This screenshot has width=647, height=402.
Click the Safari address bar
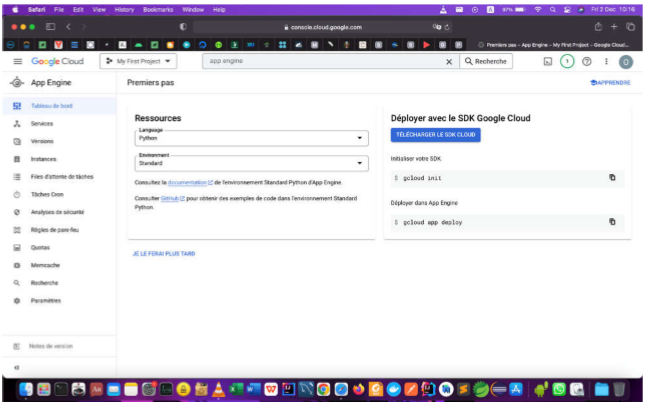[323, 27]
